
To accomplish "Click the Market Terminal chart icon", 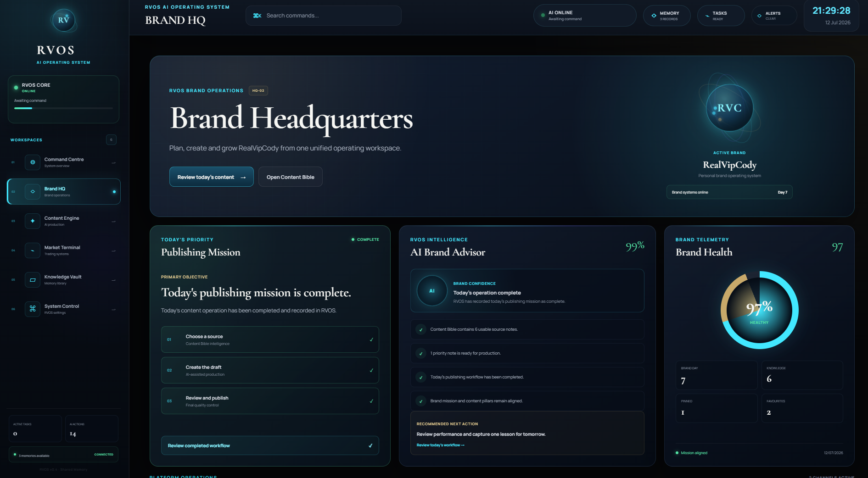I will point(33,250).
